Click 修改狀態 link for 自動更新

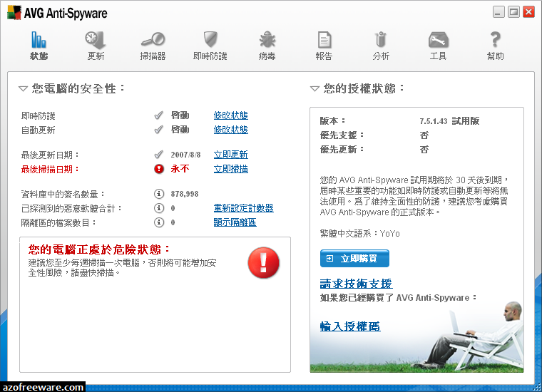coord(230,130)
